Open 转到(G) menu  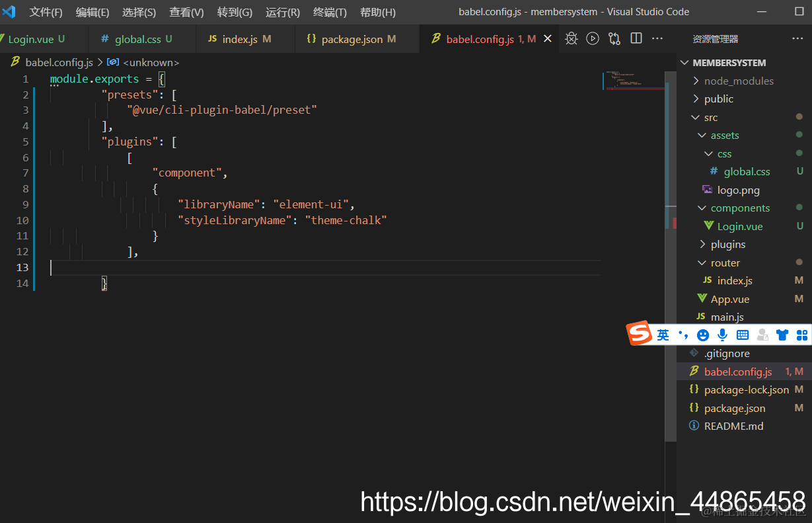pyautogui.click(x=235, y=12)
